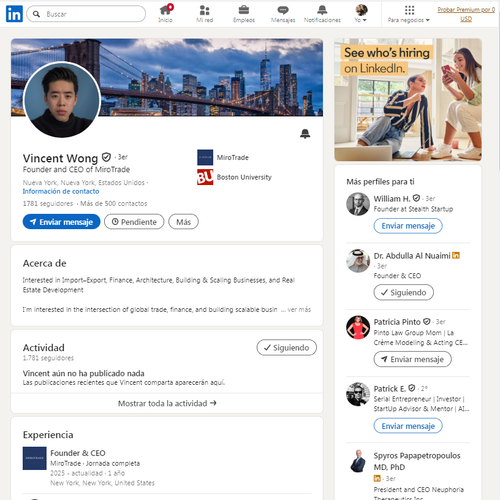500x500 pixels.
Task: Click verification badge next to William H.
Action: coord(416,198)
